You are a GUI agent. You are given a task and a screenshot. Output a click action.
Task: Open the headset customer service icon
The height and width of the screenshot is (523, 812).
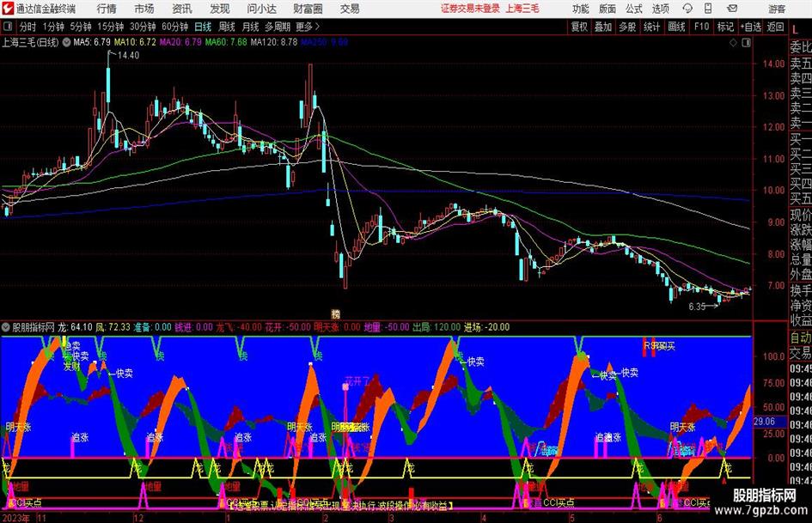tap(687, 9)
